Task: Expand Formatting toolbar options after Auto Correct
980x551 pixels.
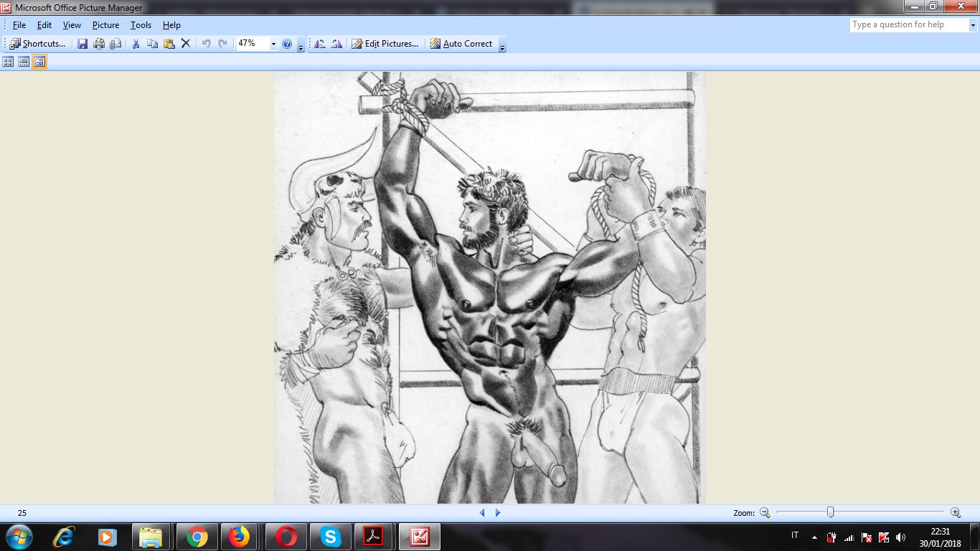Action: pyautogui.click(x=502, y=44)
